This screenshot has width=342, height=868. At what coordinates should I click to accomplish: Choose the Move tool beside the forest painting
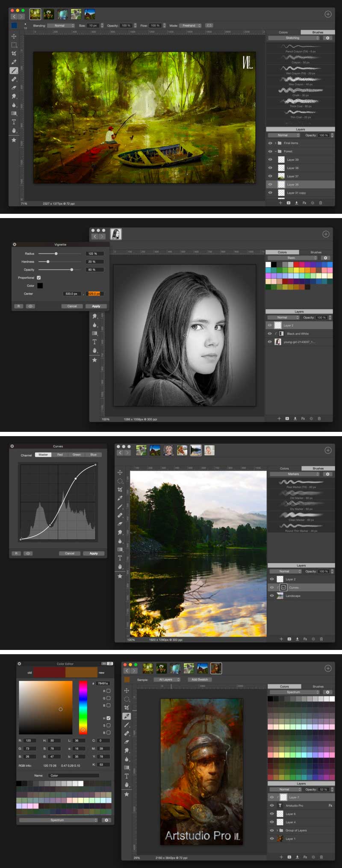(x=14, y=36)
